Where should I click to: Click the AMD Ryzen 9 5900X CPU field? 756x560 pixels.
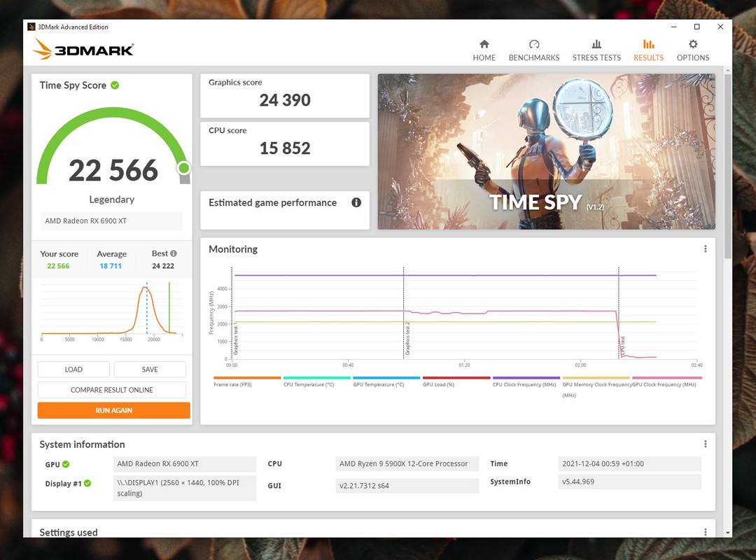point(407,463)
